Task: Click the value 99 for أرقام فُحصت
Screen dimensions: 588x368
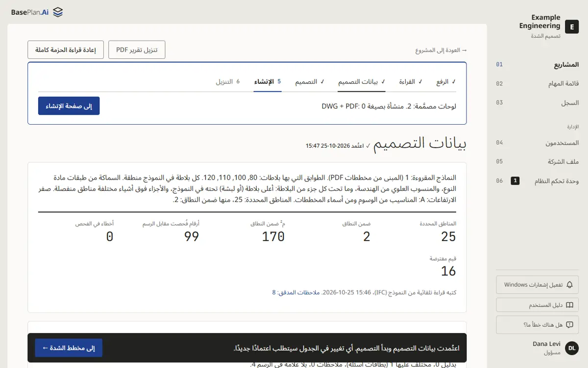Action: [x=192, y=237]
